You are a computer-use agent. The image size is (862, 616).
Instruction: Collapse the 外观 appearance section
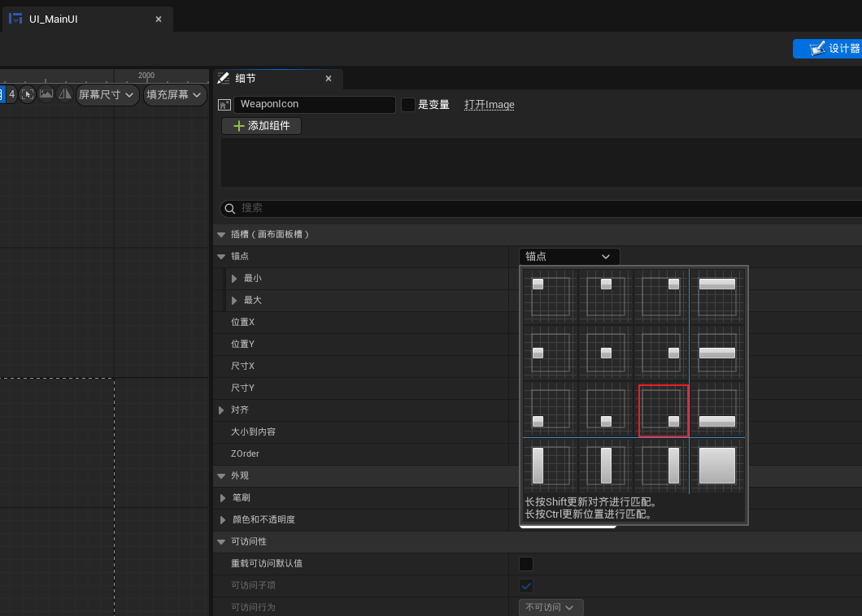coord(221,476)
